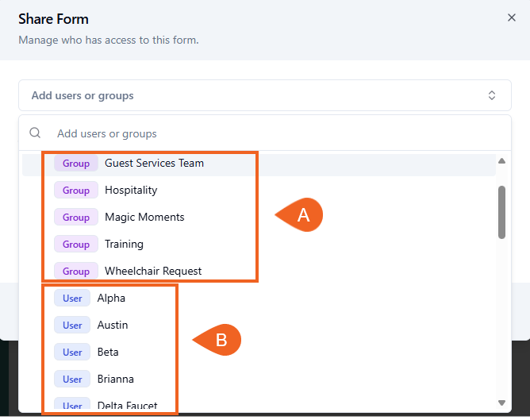Viewport: 530px width, 420px height.
Task: Click the User badge next to Alpha
Action: pos(72,299)
